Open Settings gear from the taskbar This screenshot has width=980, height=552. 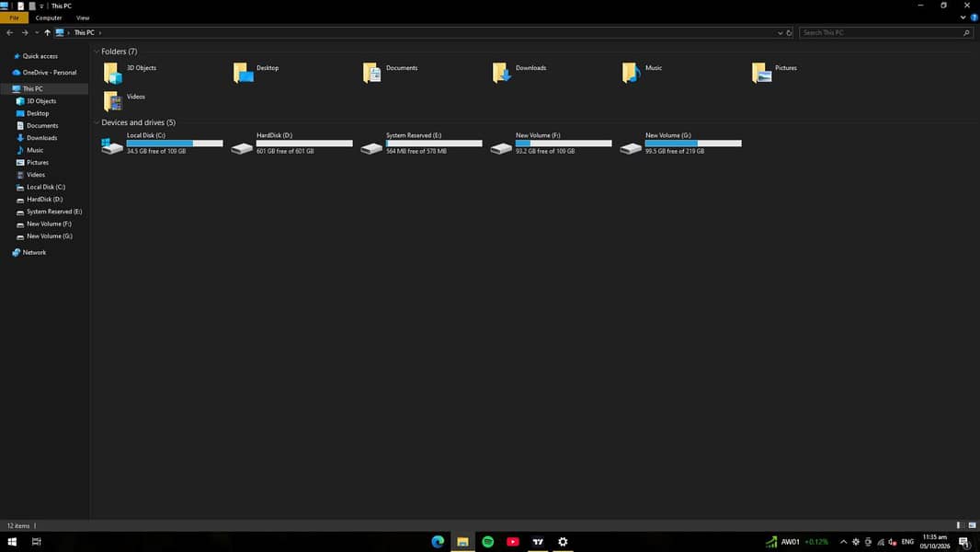click(564, 542)
